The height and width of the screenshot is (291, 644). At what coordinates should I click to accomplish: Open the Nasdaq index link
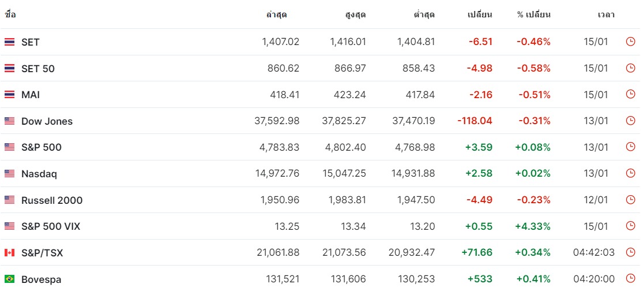(x=39, y=174)
